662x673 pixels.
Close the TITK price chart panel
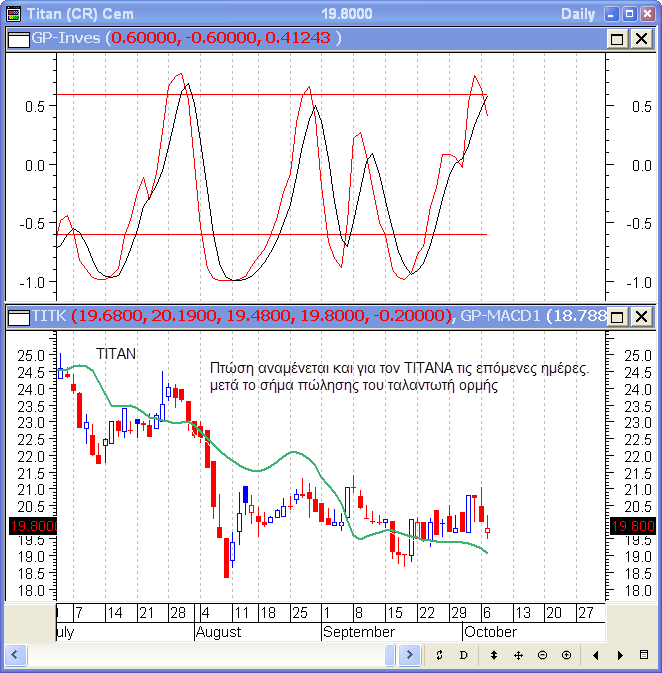(x=641, y=317)
